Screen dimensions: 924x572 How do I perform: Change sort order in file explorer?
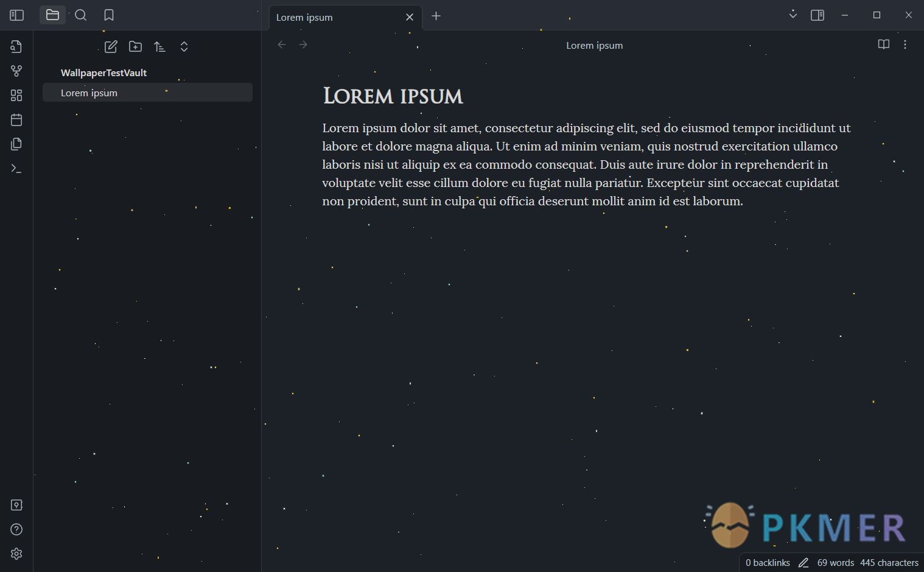point(159,47)
